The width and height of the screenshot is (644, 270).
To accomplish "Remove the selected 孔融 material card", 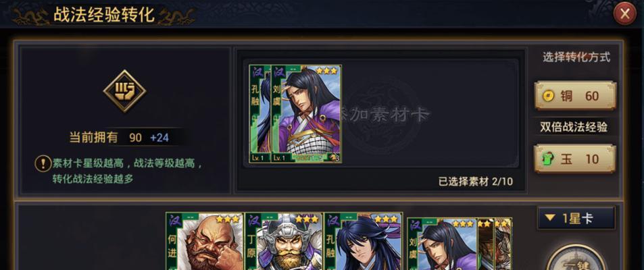I will [260, 113].
